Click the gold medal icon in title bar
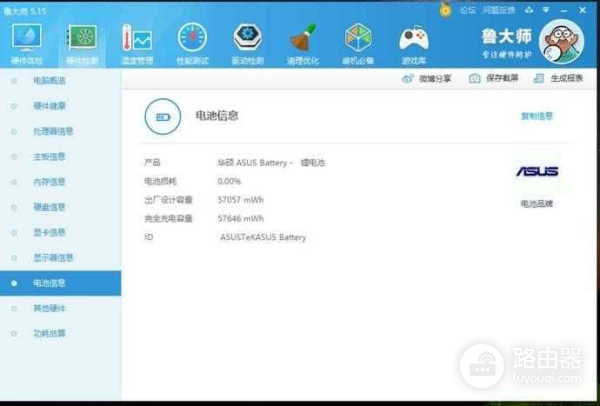This screenshot has height=406, width=600. (445, 10)
